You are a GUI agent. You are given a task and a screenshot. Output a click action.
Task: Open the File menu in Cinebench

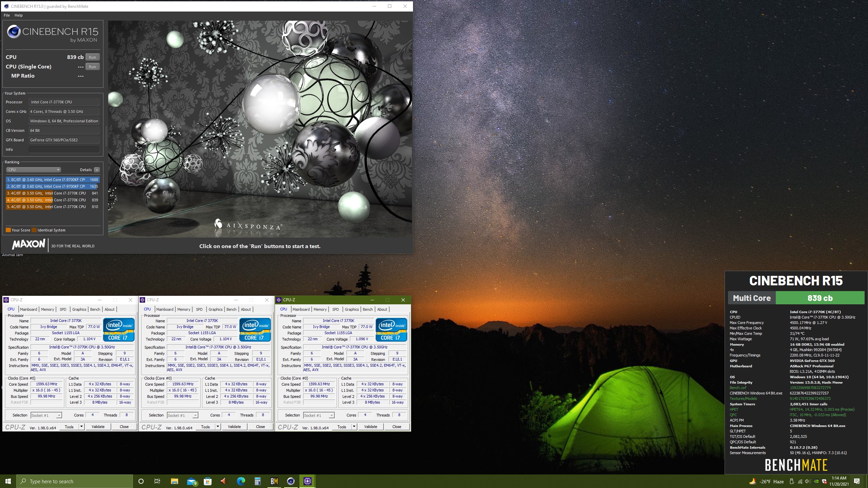click(x=7, y=15)
